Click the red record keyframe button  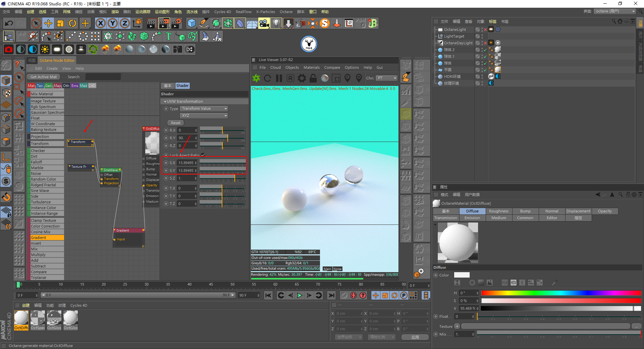tap(354, 295)
